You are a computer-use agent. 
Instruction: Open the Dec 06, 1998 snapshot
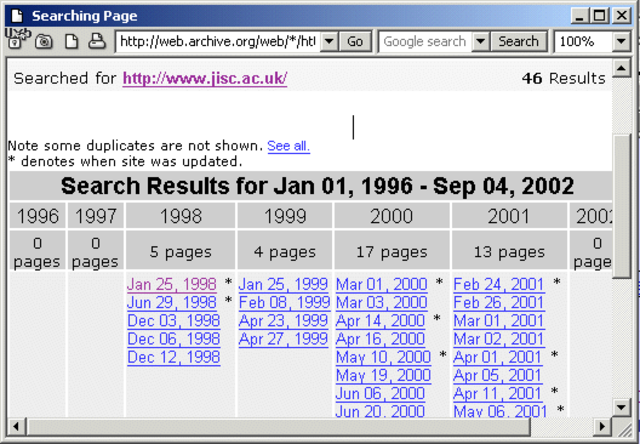coord(174,339)
